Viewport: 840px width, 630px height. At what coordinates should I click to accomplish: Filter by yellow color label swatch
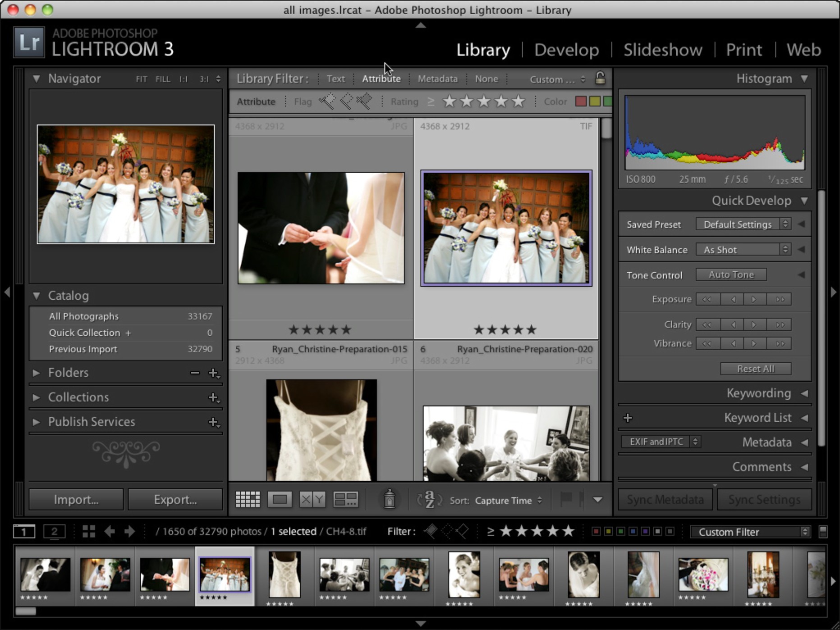tap(595, 101)
